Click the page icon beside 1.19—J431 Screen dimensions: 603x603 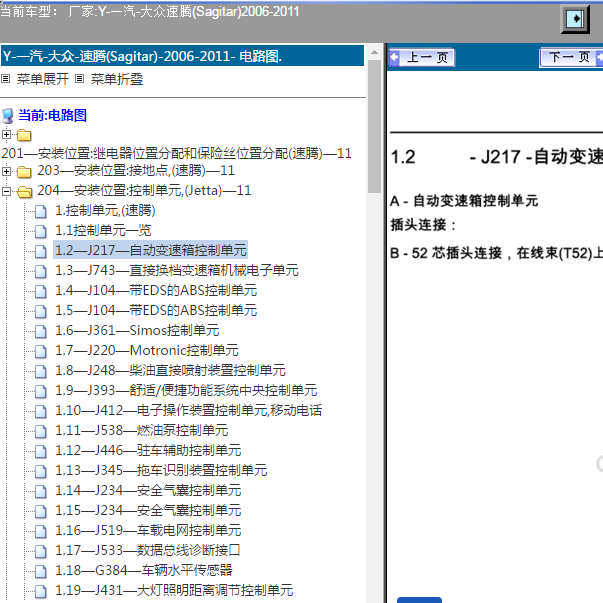(x=40, y=591)
